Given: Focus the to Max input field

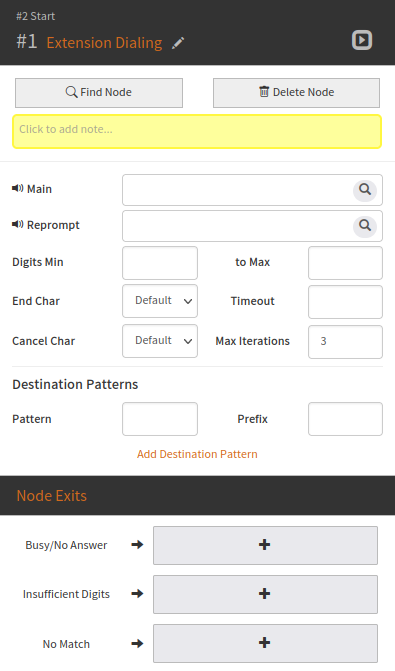Looking at the screenshot, I should pos(345,263).
